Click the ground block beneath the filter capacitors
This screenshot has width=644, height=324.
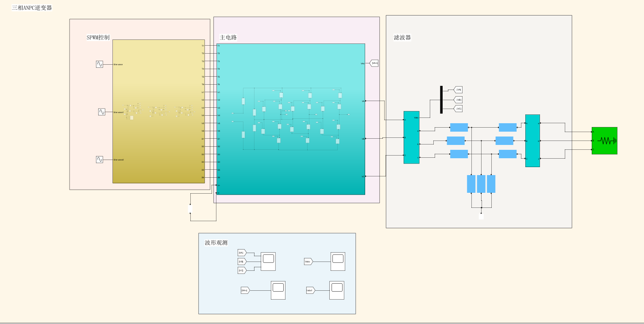point(481,216)
